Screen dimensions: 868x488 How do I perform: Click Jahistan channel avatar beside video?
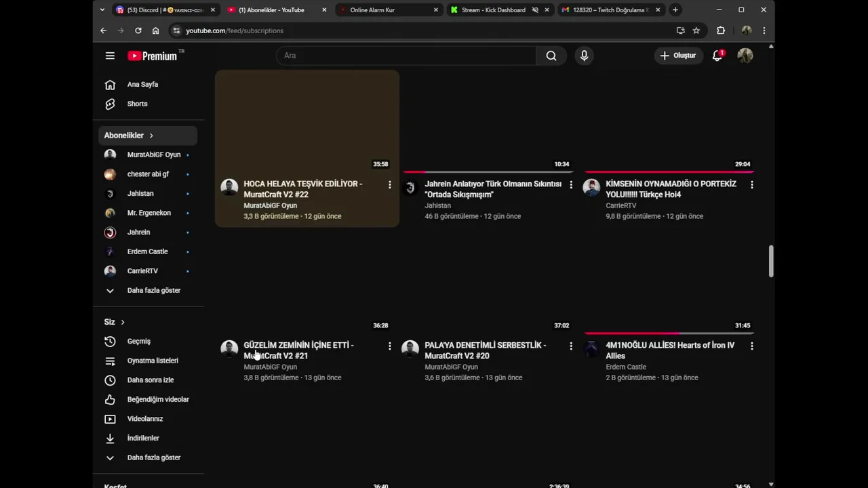click(x=410, y=188)
